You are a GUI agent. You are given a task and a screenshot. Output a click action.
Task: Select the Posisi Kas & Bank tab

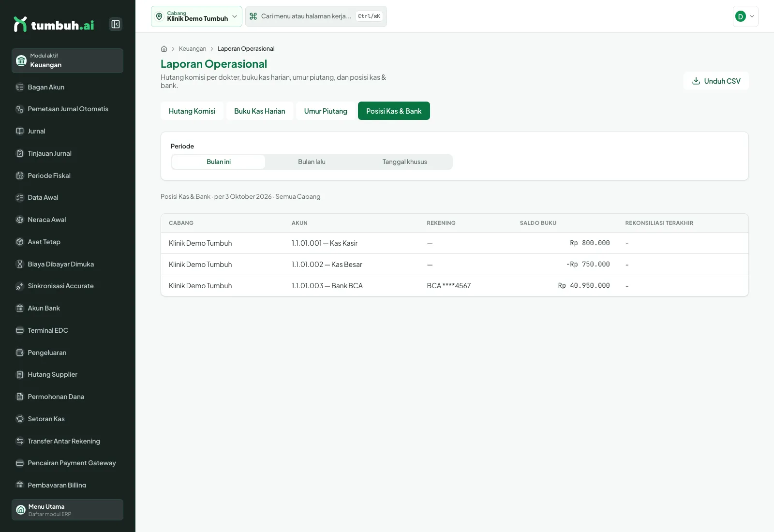point(394,111)
